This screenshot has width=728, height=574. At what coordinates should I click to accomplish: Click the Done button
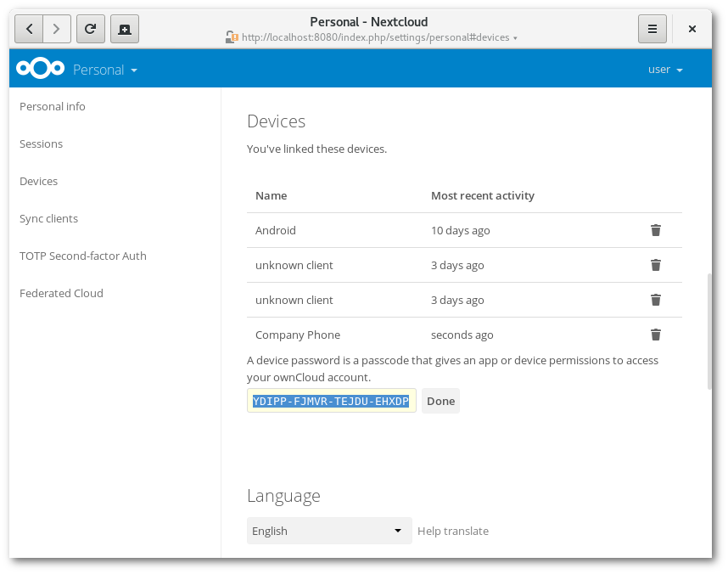[x=440, y=400]
